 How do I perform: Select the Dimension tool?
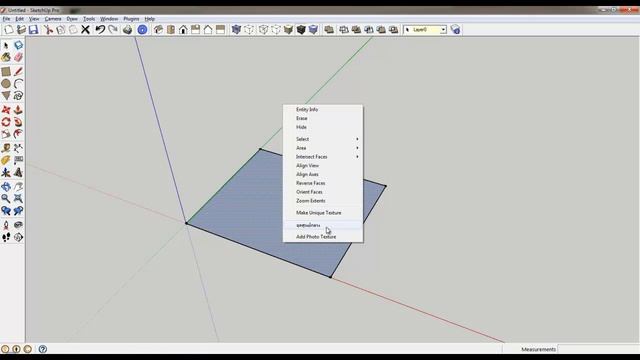tap(18, 148)
